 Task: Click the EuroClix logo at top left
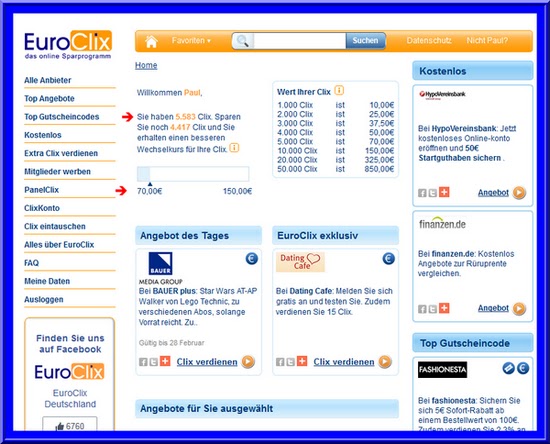coord(68,45)
